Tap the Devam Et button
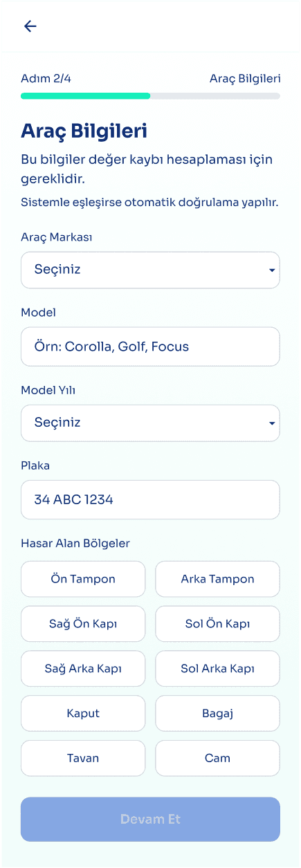This screenshot has width=301, height=868. (x=150, y=819)
